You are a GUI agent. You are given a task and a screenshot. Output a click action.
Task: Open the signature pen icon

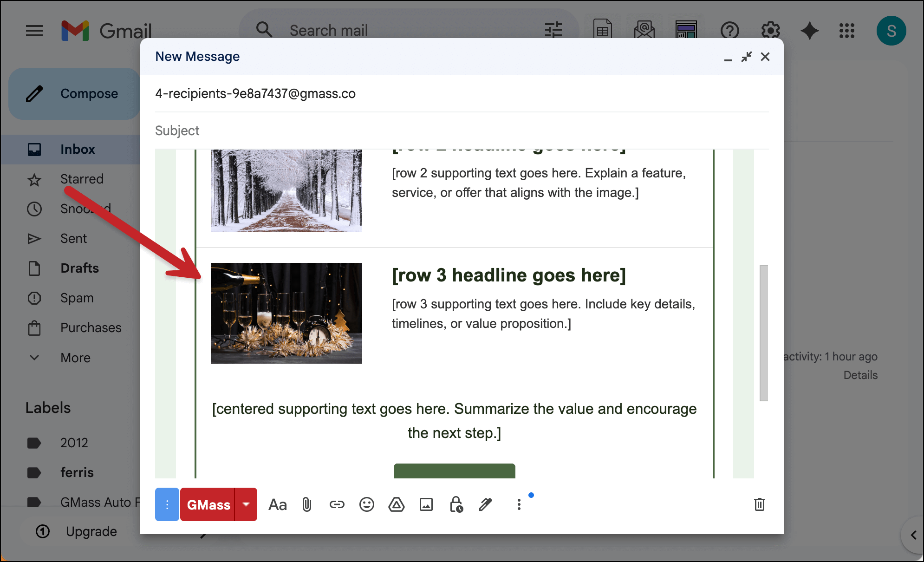point(486,504)
